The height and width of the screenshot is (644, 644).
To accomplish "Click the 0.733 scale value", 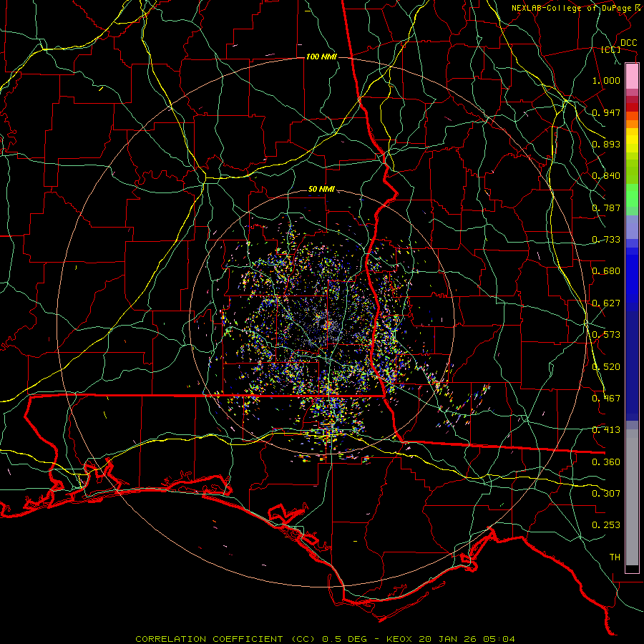I will [606, 240].
